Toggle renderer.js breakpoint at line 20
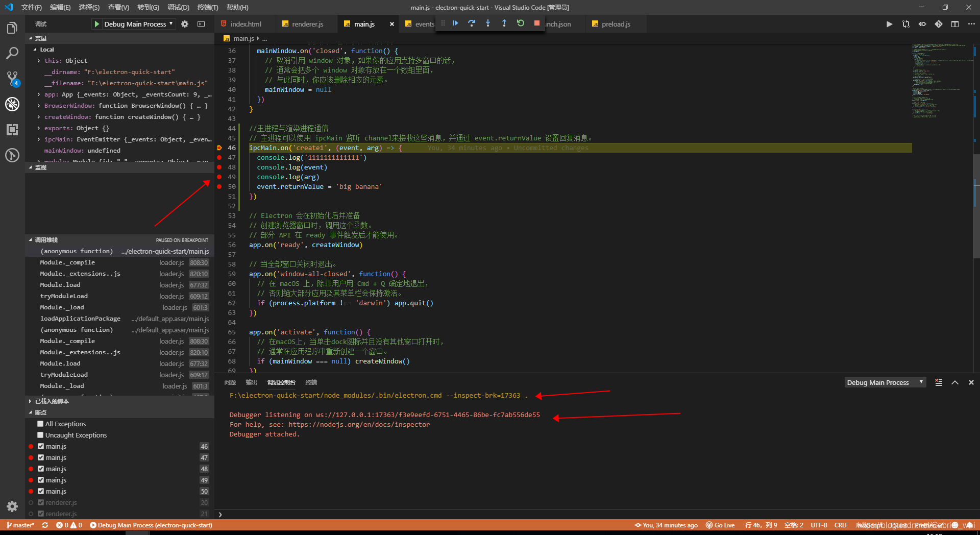980x535 pixels. pos(41,502)
